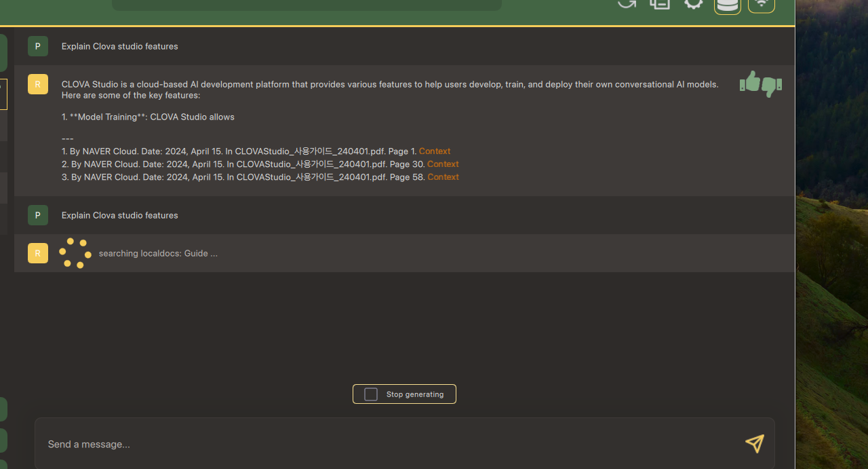
Task: Click the square stop icon
Action: click(x=371, y=394)
